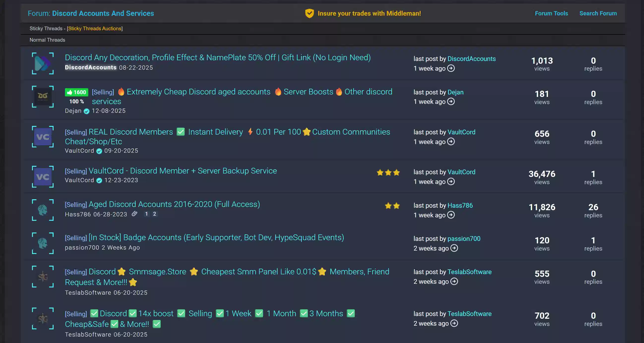Collapse the Normal Threads section
644x343 pixels.
pos(47,40)
